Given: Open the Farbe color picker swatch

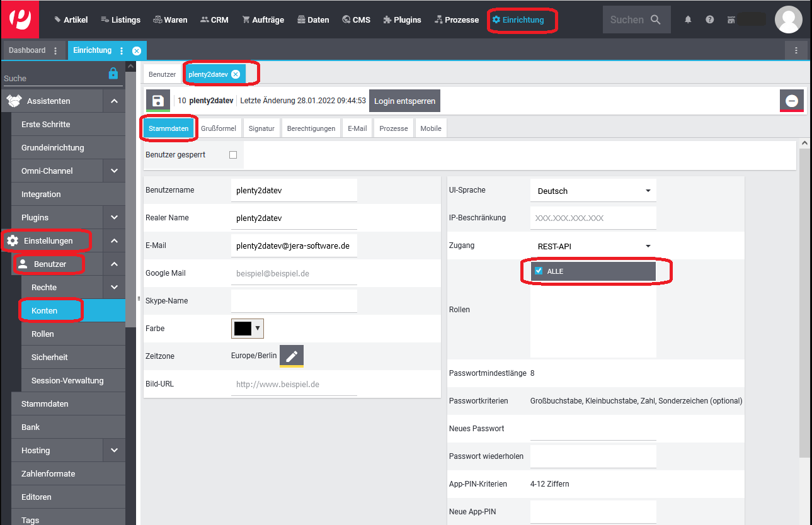Looking at the screenshot, I should pos(248,328).
